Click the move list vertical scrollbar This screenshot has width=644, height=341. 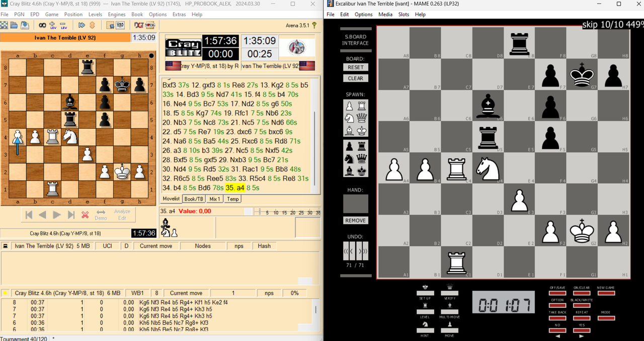315,135
